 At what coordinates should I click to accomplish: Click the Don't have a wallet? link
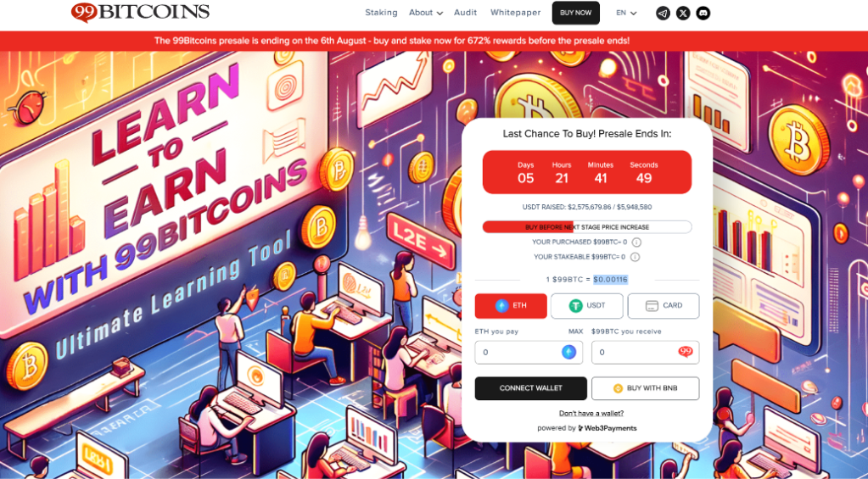(591, 413)
